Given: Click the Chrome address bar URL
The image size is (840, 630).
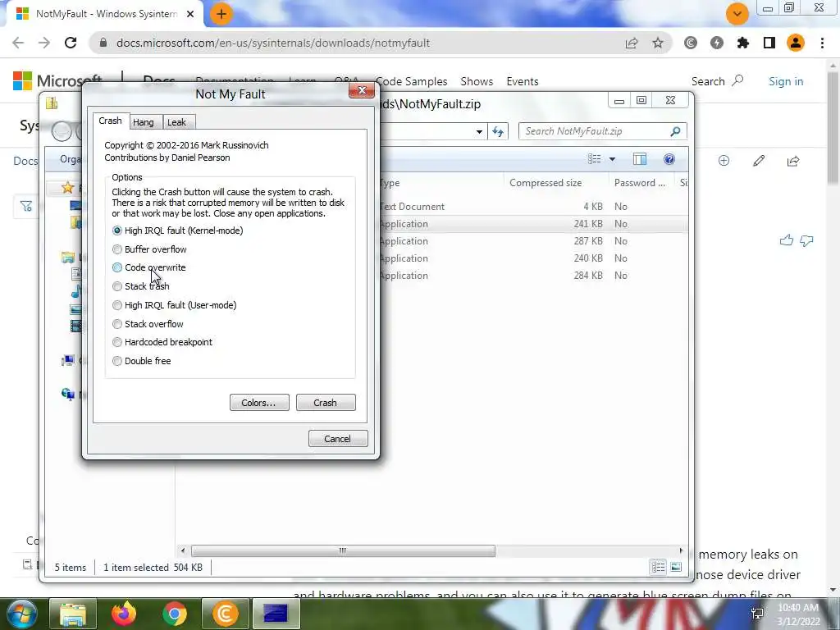Looking at the screenshot, I should tap(272, 43).
